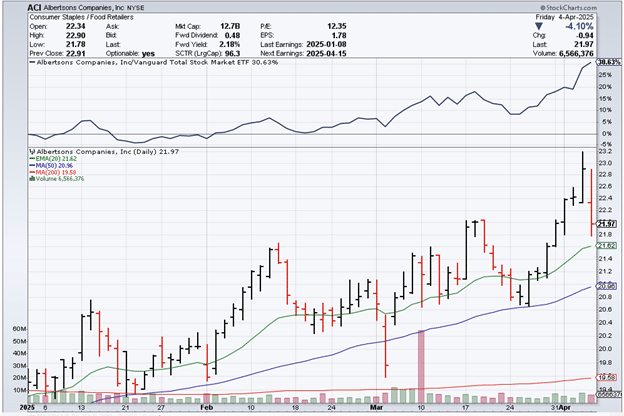This screenshot has height=416, width=624.
Task: Click the header Volume value 6,566,376
Action: click(x=576, y=53)
